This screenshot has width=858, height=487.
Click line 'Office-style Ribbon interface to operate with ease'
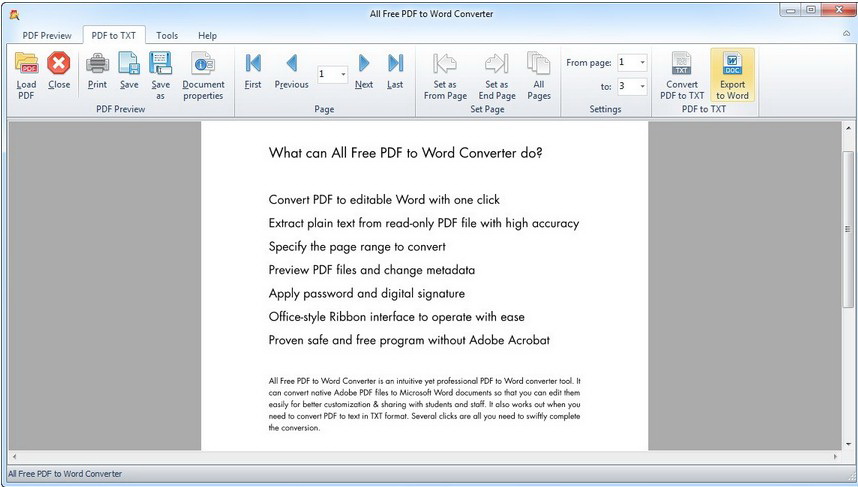[x=396, y=317]
